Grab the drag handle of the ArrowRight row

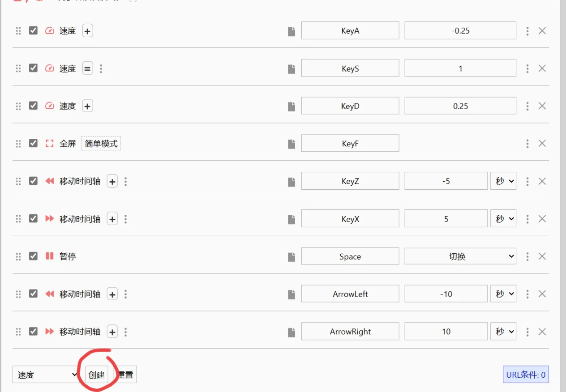18,332
